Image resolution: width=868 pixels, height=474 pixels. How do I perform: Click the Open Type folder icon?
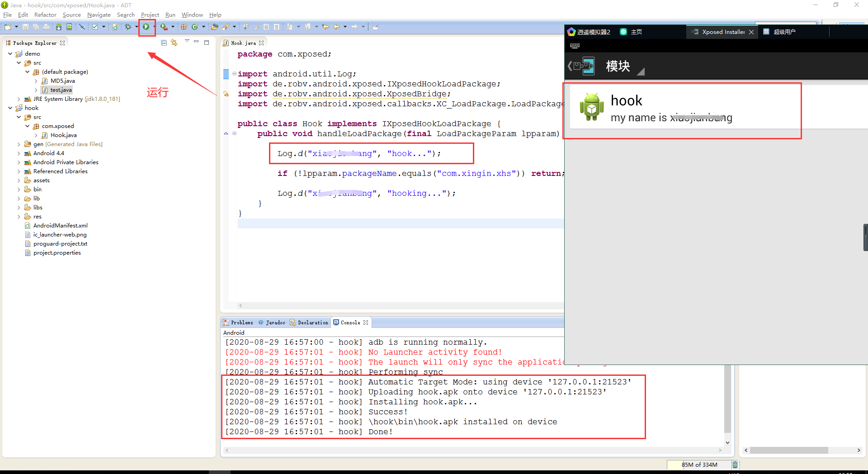(x=215, y=27)
